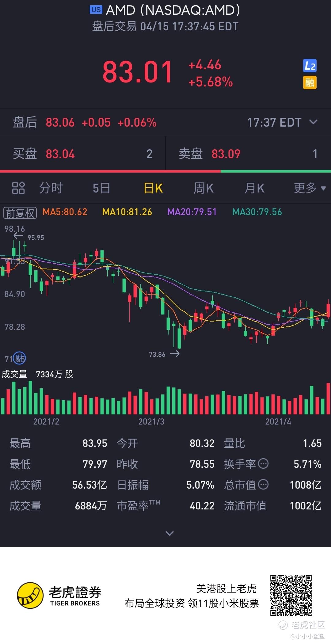
Task: Tap the latest red volume bar
Action: 329,398
